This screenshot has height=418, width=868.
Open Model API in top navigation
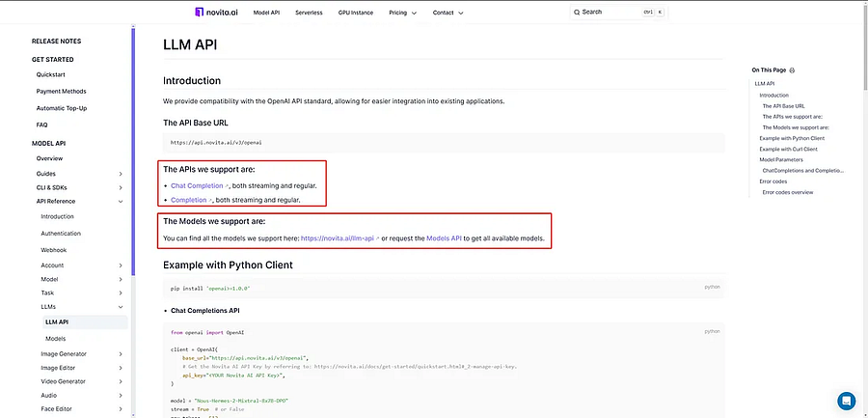266,13
